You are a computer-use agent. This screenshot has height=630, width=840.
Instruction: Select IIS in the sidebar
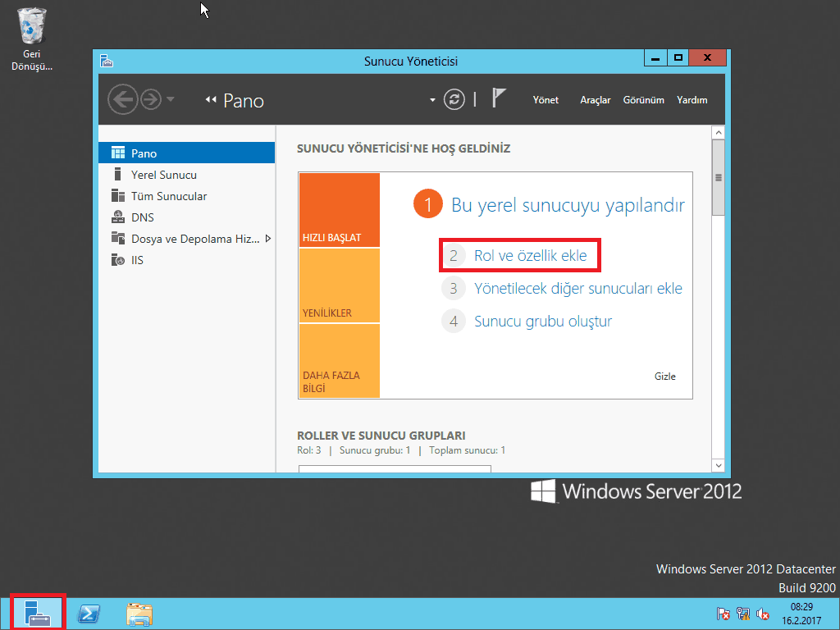point(137,260)
